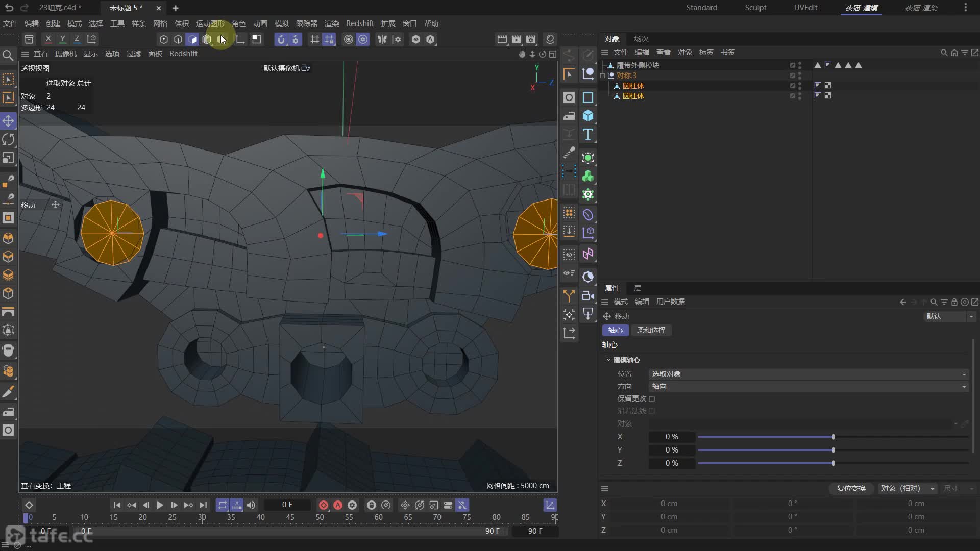The height and width of the screenshot is (551, 980).
Task: Switch to the Sculpt layout
Action: pos(755,8)
